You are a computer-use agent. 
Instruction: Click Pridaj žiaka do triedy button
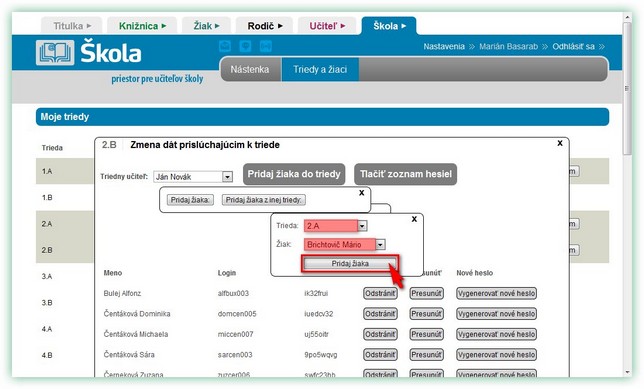tap(294, 174)
